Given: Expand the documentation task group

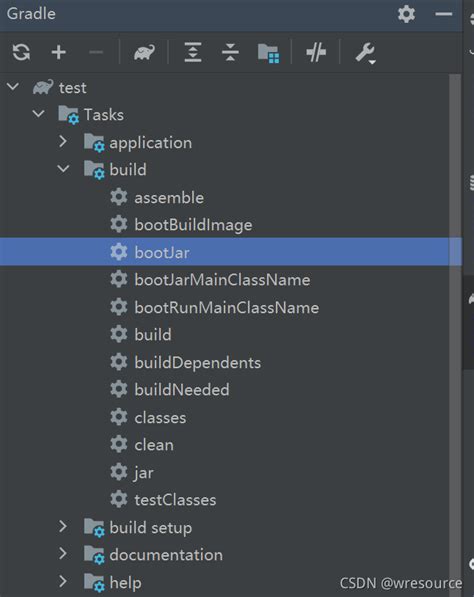Looking at the screenshot, I should pyautogui.click(x=63, y=554).
